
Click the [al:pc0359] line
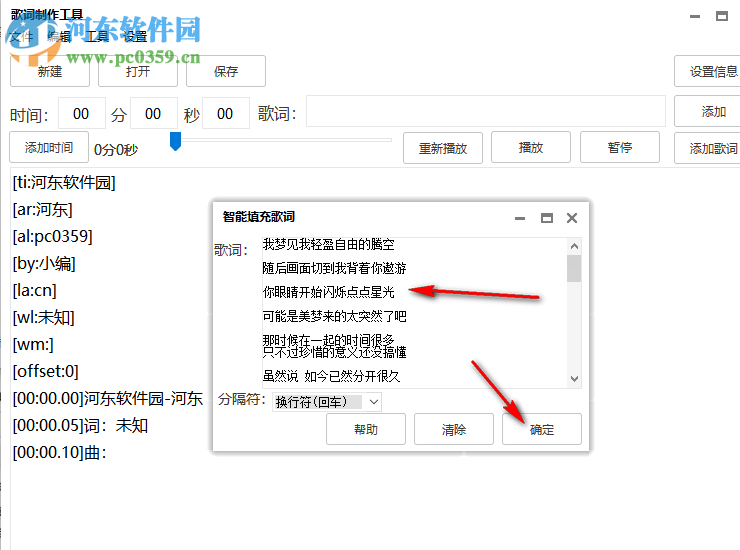[52, 236]
